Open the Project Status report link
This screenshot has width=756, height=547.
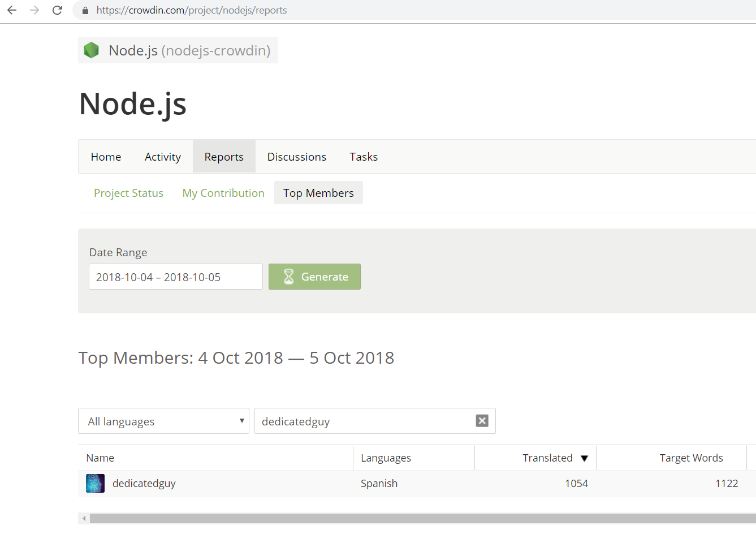(128, 193)
